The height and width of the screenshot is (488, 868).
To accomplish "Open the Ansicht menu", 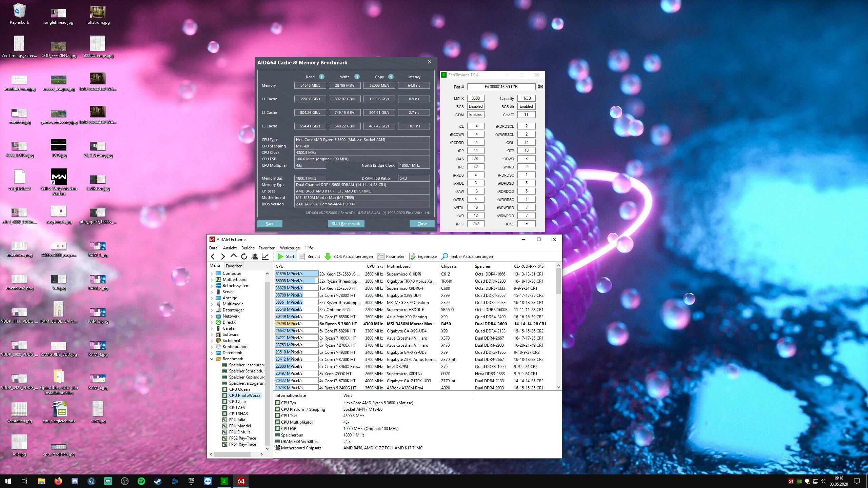I will [x=230, y=248].
